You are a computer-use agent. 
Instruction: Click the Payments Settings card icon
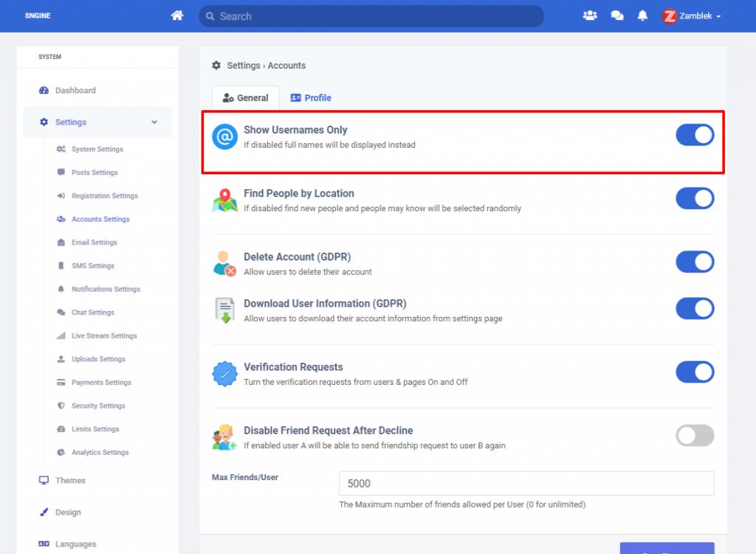point(61,382)
